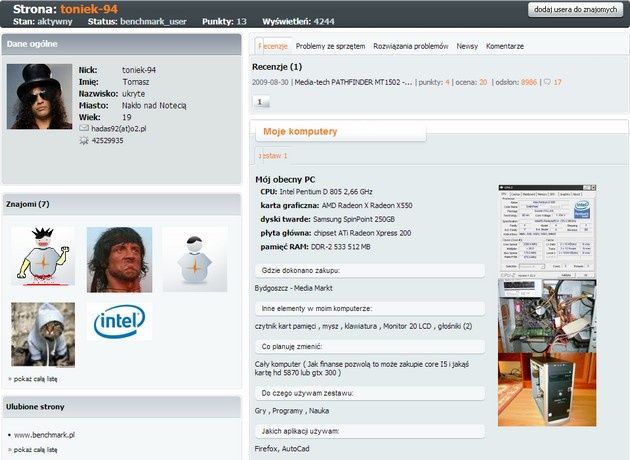630x460 pixels.
Task: Click 'Gry , Programy , Nauka' text
Action: coord(292,411)
